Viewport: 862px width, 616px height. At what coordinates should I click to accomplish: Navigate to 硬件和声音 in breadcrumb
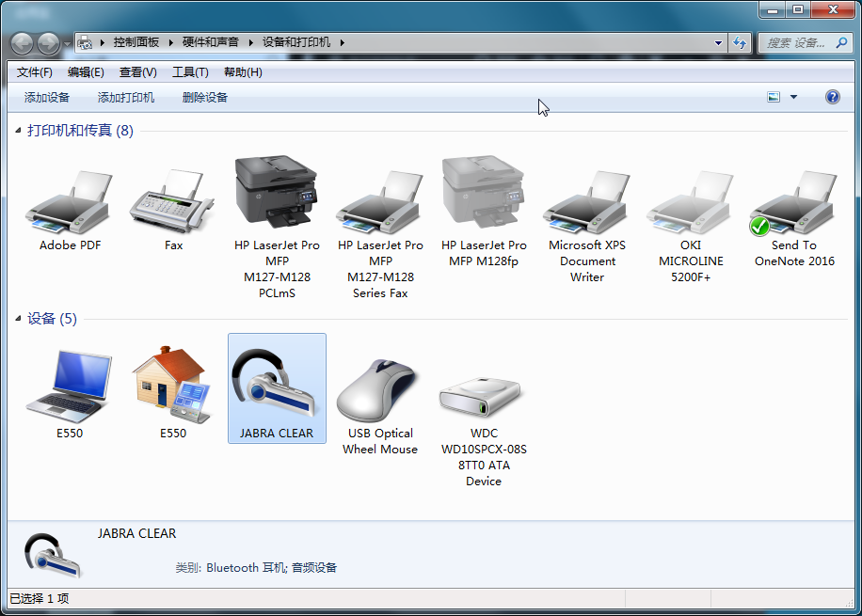(211, 42)
